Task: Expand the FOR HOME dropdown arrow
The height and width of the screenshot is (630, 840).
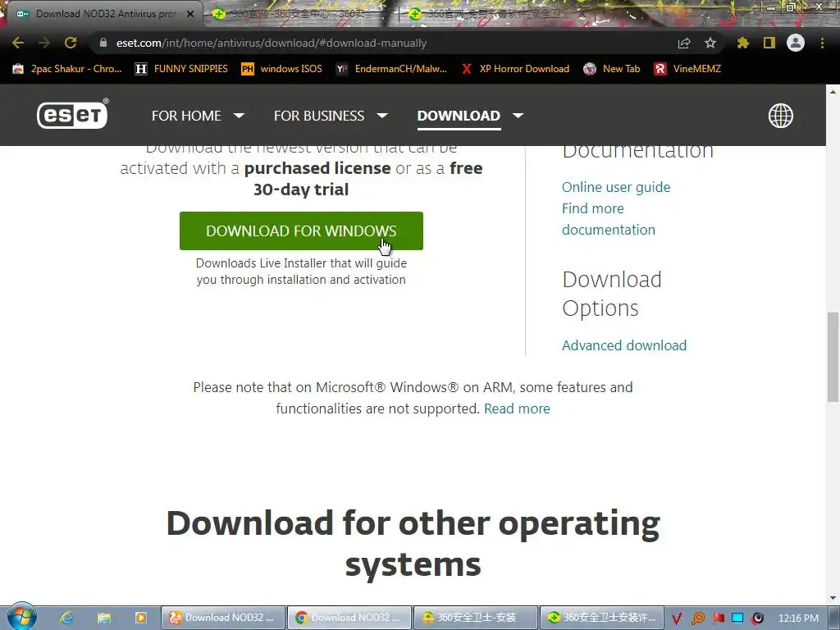Action: [239, 115]
